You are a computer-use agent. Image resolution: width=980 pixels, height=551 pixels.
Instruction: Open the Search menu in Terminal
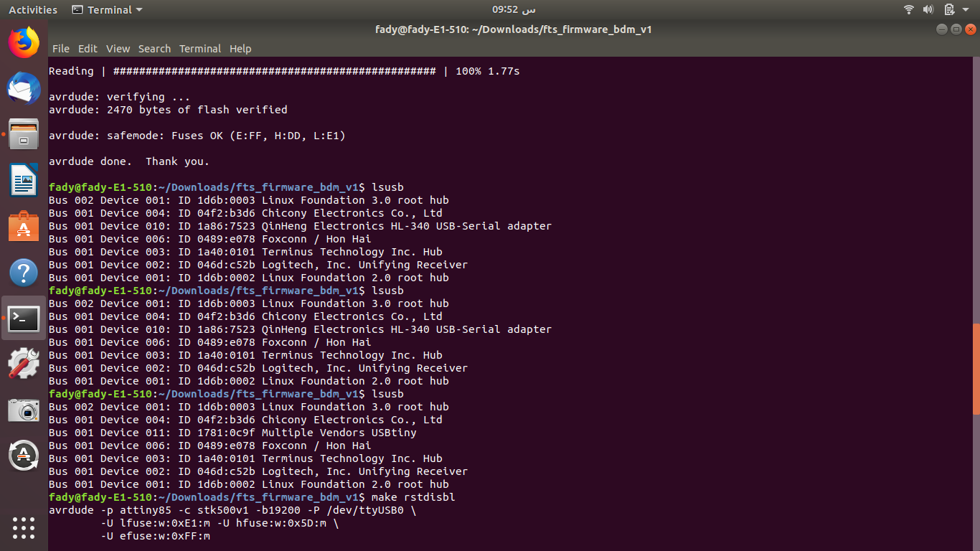(x=154, y=49)
